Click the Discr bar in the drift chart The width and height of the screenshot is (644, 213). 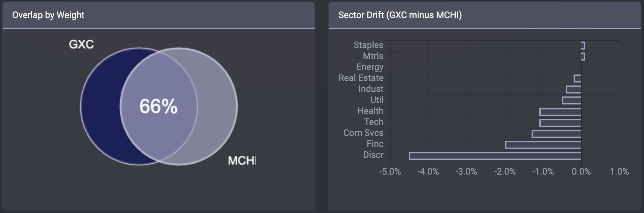(495, 156)
